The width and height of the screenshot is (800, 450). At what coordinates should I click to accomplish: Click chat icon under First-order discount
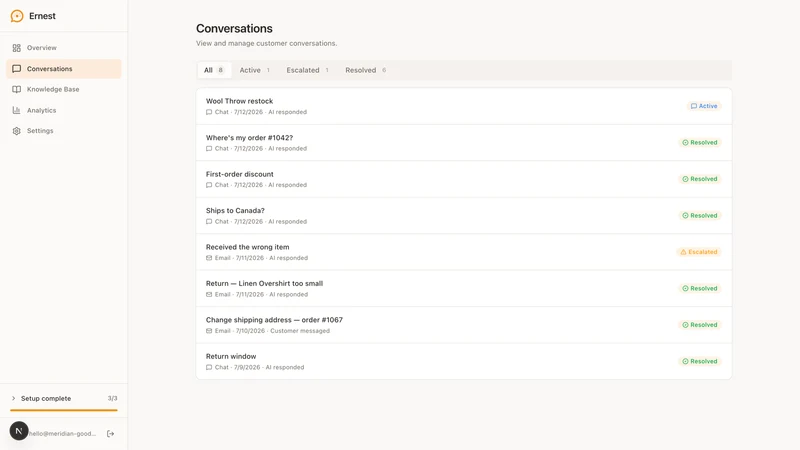pos(209,185)
